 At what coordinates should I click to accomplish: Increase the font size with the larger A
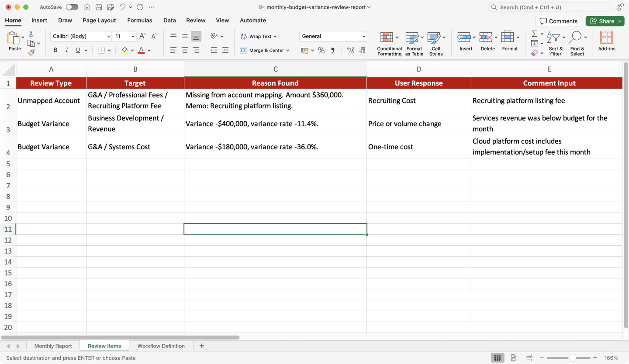point(142,36)
